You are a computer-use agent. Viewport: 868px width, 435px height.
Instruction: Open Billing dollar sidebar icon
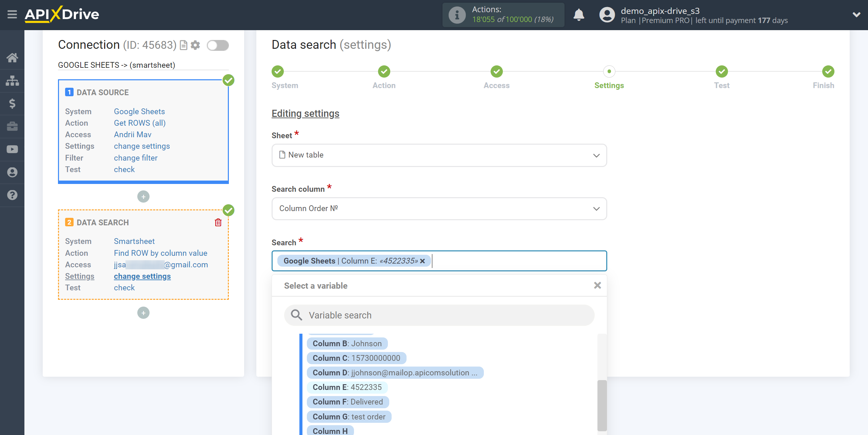point(12,103)
